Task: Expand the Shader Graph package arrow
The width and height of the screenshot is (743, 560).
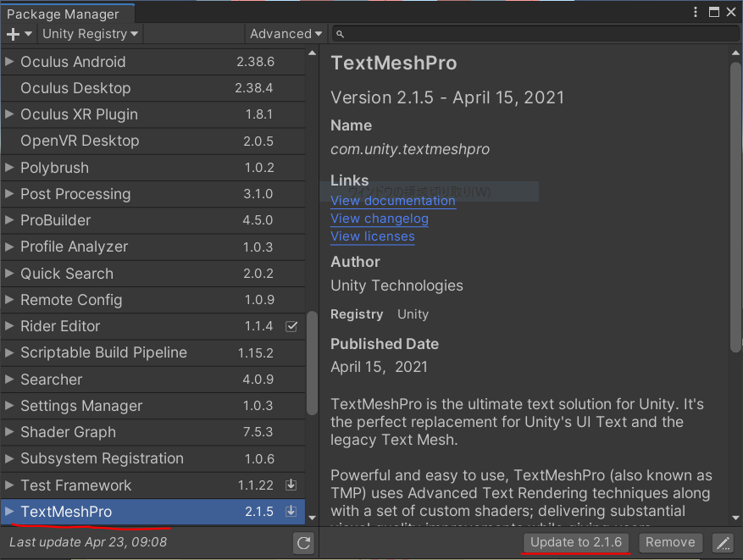Action: (x=8, y=431)
